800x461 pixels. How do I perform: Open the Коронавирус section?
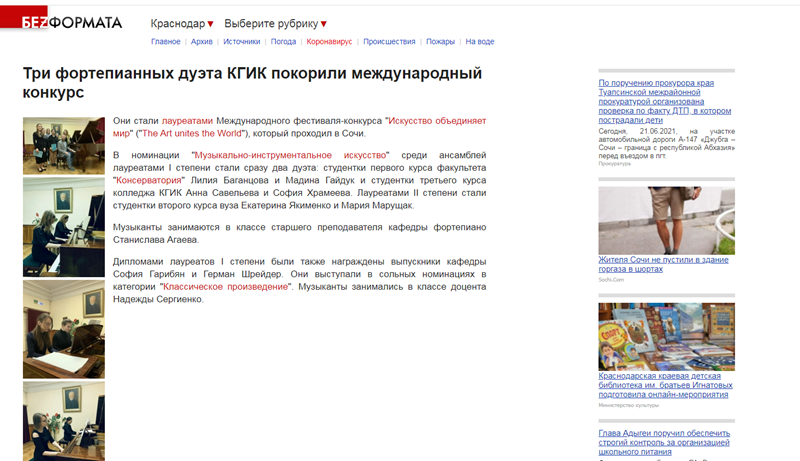[x=329, y=42]
